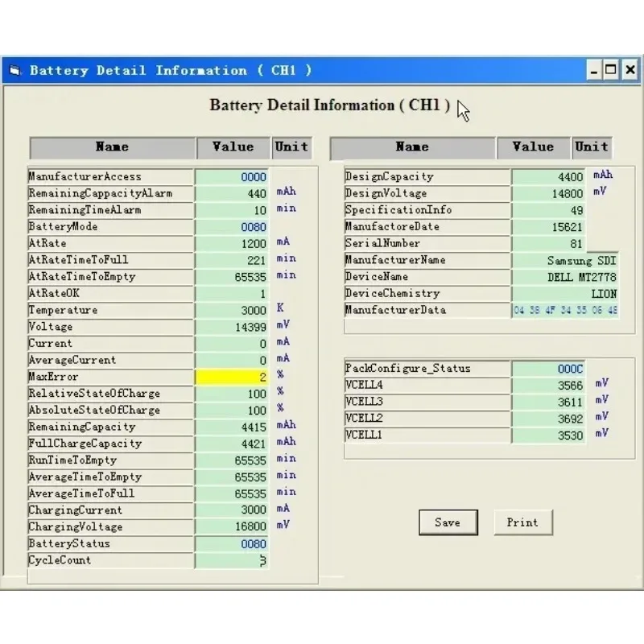Click the RemainingCappacityAlarm value 440
This screenshot has width=644, height=644.
pyautogui.click(x=232, y=193)
